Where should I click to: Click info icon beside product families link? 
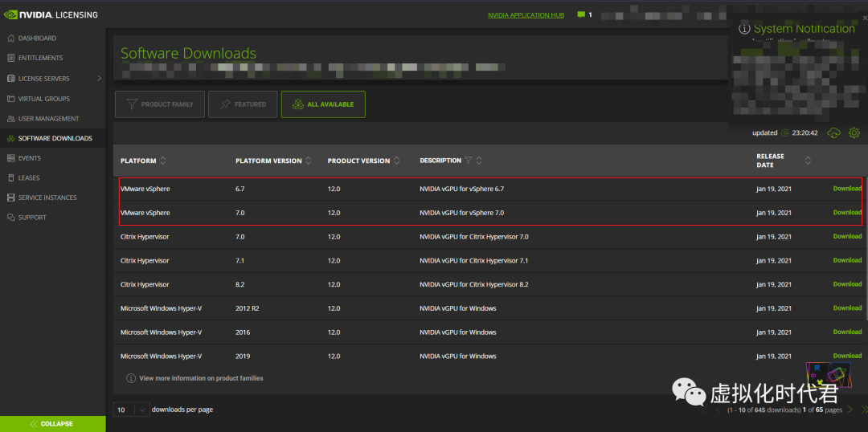pyautogui.click(x=131, y=378)
